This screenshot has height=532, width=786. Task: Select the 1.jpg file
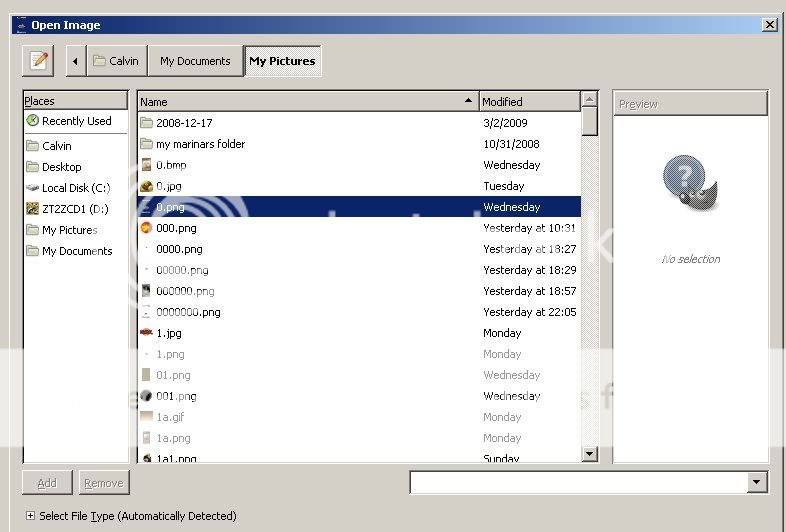(x=170, y=333)
